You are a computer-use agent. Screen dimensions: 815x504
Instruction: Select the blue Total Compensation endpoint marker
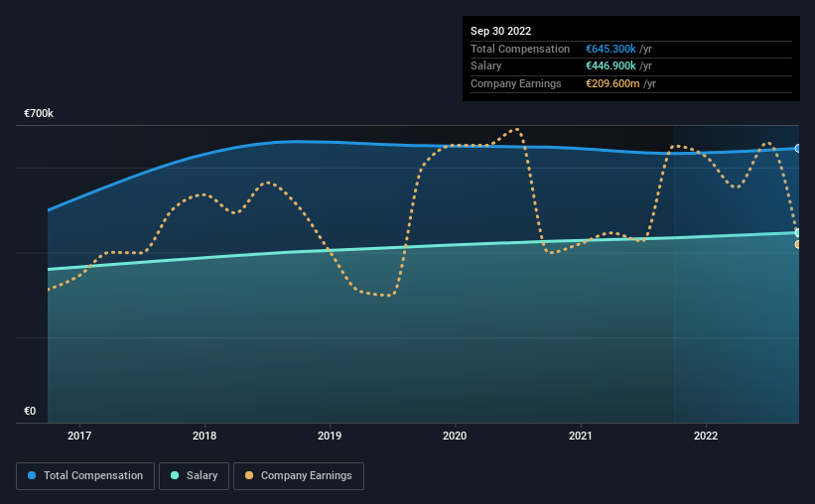coord(798,149)
